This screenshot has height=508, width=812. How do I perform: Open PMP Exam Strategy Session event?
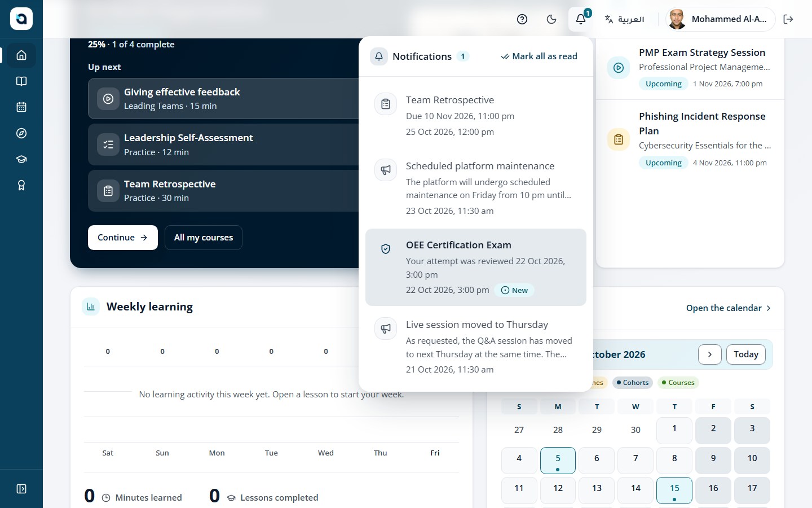click(x=690, y=68)
